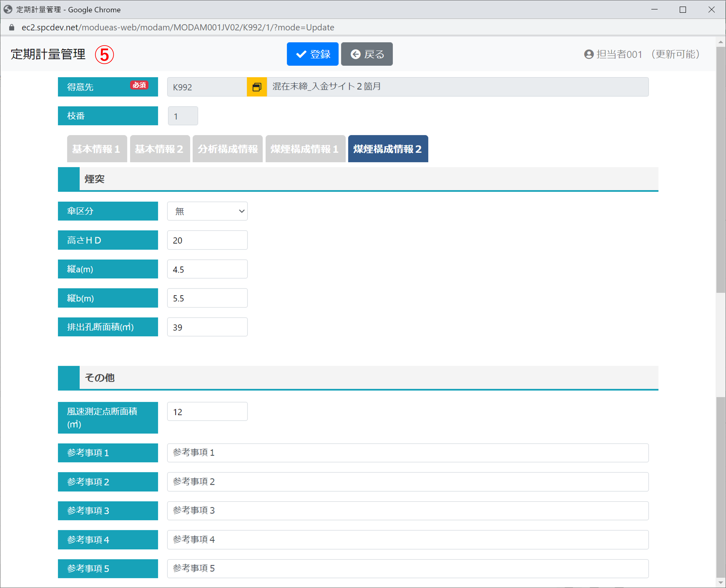Click the 排出孔断面積 input field
Viewport: 726px width, 588px height.
(207, 327)
